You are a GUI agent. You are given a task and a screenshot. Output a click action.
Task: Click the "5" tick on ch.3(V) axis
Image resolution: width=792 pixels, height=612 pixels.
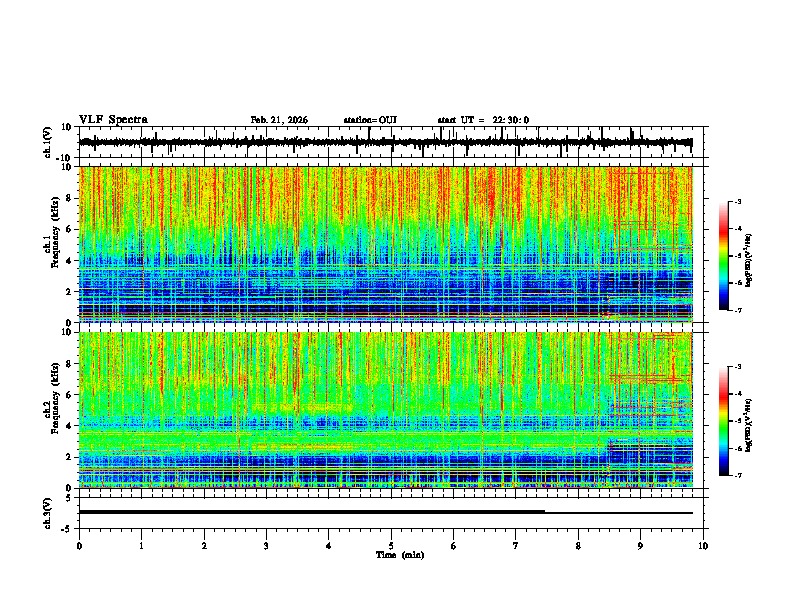pos(69,498)
